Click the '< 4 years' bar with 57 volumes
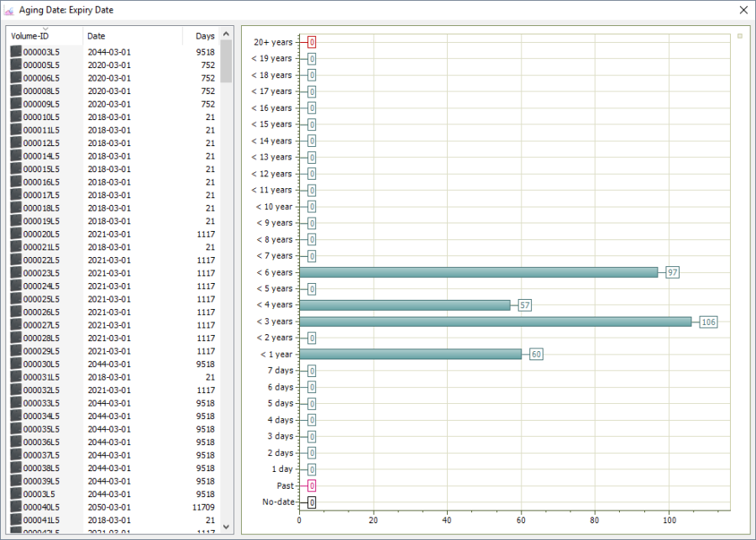Screen dimensions: 756x540 click(404, 305)
